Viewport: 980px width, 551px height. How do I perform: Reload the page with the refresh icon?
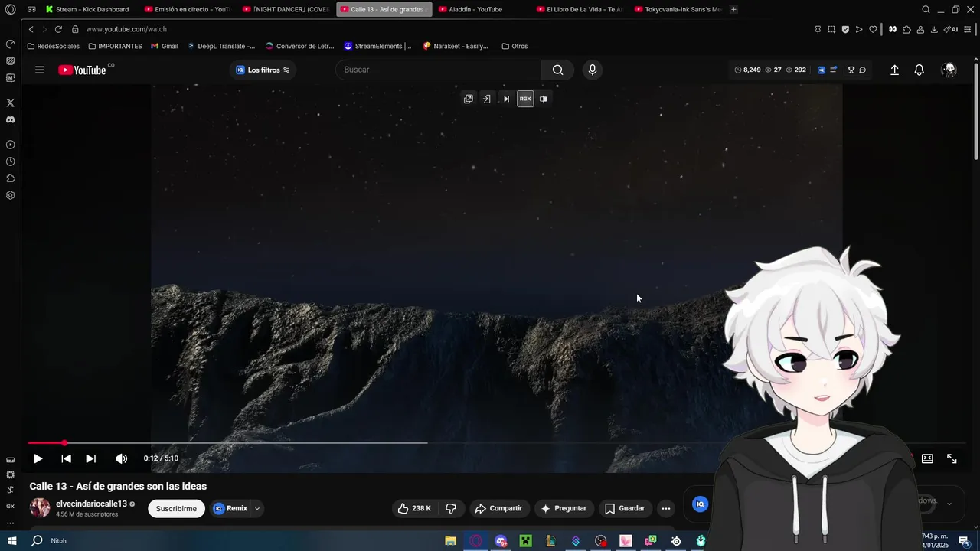tap(57, 29)
